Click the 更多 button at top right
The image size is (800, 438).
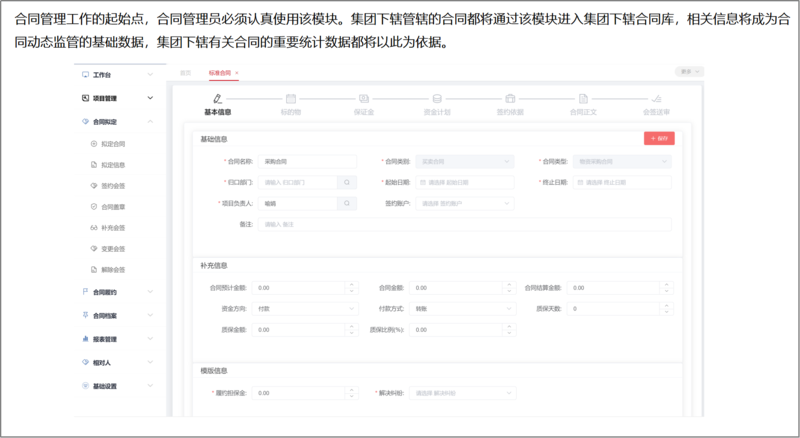[x=691, y=72]
